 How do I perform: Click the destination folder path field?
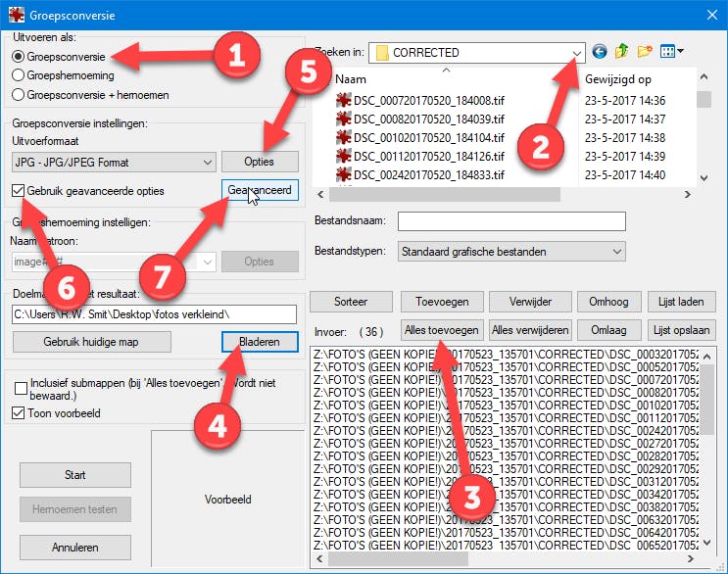point(154,314)
